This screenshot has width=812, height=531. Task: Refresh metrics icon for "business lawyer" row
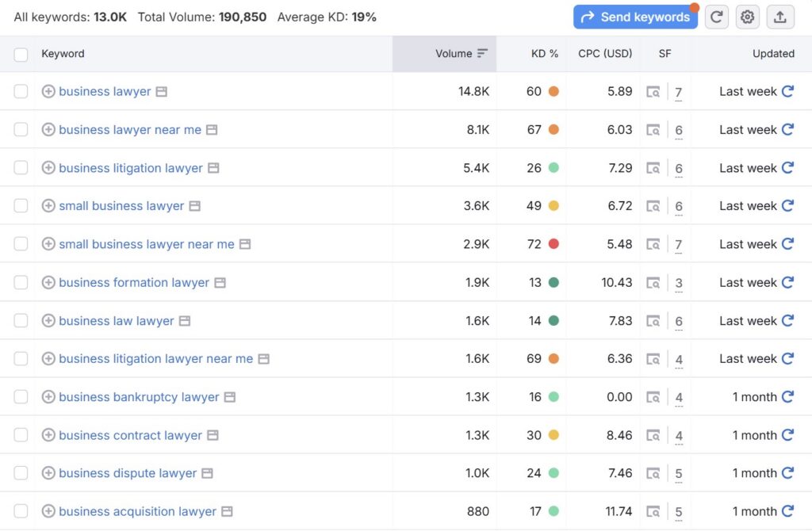tap(788, 91)
